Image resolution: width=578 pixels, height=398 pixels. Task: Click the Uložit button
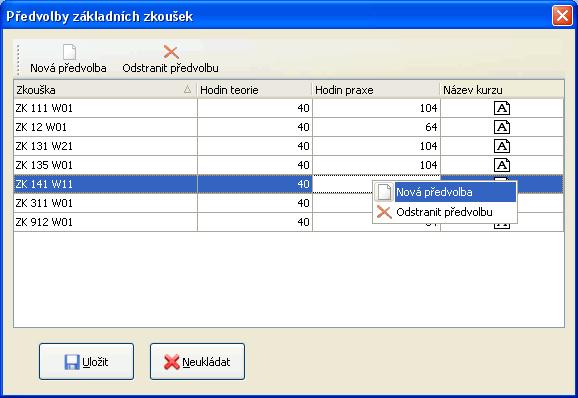coord(86,362)
